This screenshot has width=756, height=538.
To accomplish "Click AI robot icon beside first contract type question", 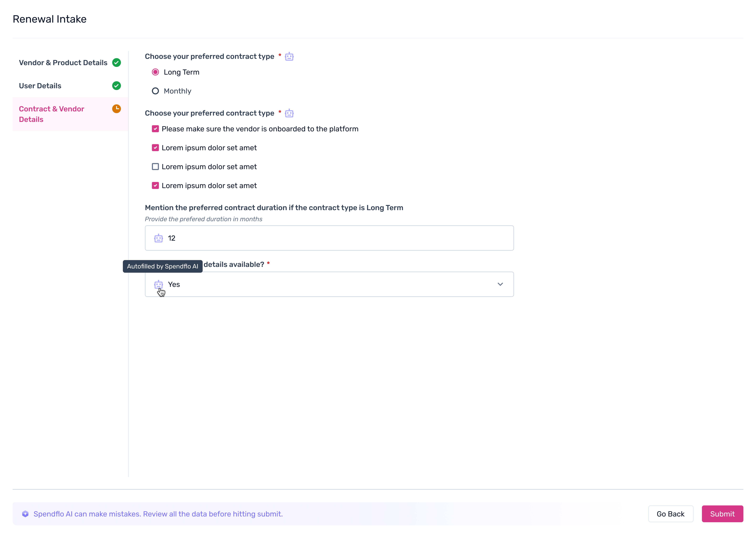I will coord(289,57).
